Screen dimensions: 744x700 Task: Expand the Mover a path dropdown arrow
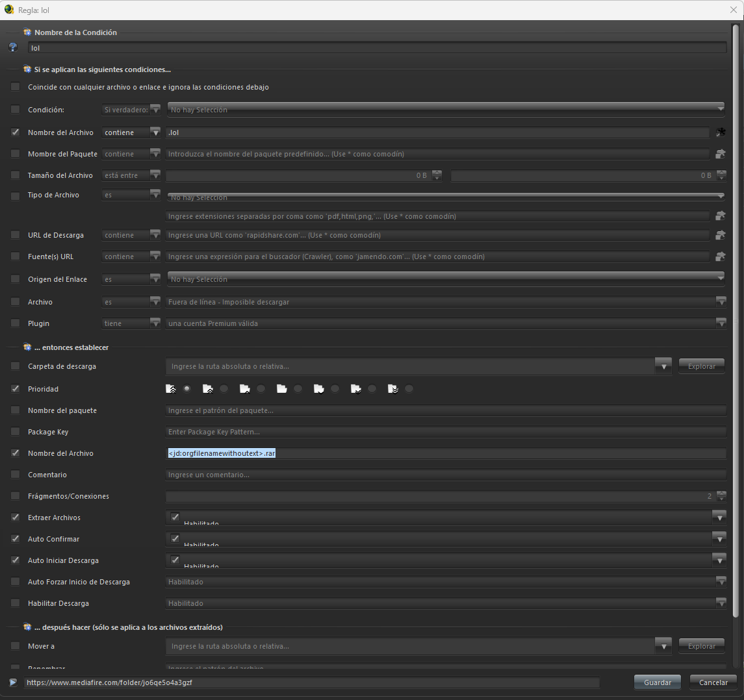pos(663,646)
